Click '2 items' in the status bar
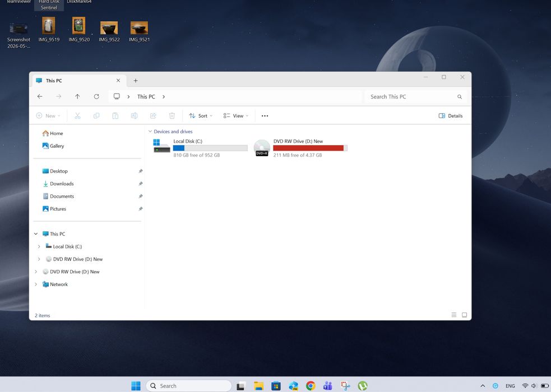This screenshot has width=551, height=392. point(42,315)
